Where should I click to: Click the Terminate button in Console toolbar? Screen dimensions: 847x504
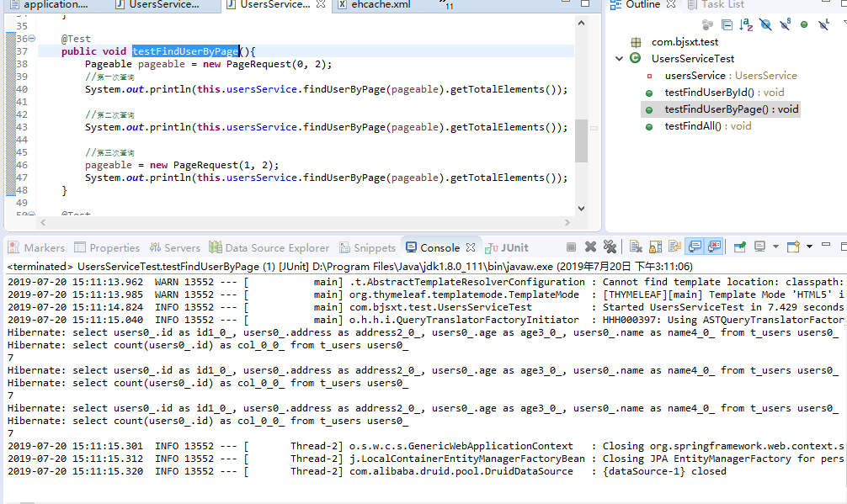(x=571, y=247)
